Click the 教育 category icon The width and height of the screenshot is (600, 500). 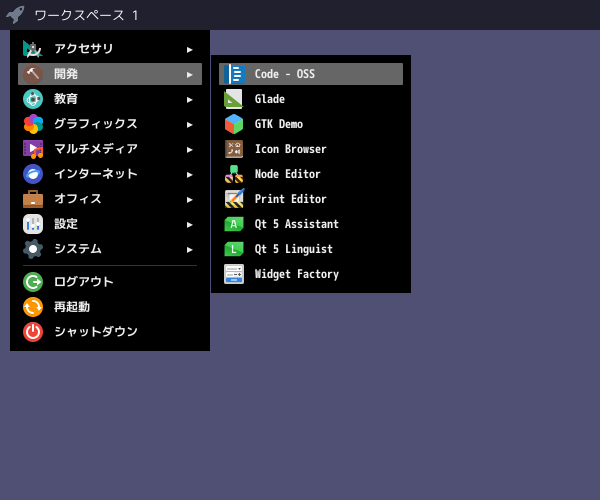33,99
